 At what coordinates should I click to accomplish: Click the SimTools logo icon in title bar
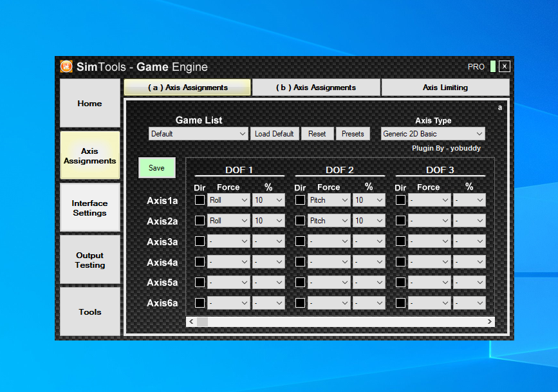(x=66, y=66)
